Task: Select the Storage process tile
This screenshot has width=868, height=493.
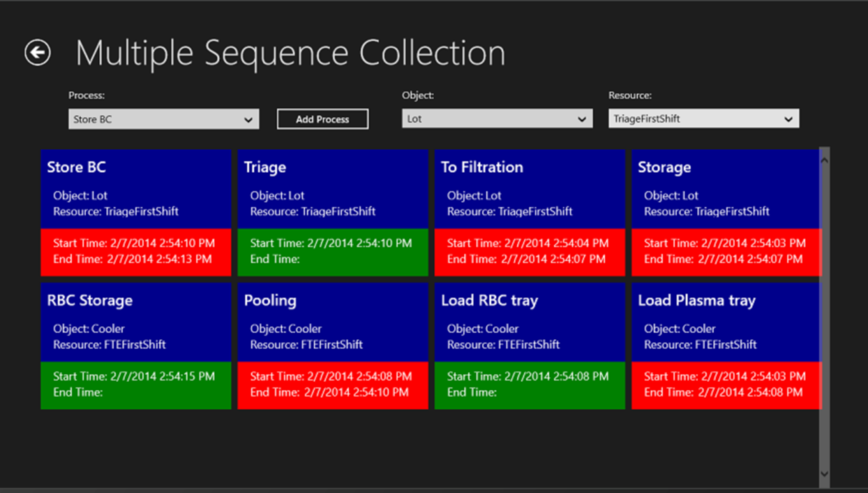Action: [x=726, y=189]
